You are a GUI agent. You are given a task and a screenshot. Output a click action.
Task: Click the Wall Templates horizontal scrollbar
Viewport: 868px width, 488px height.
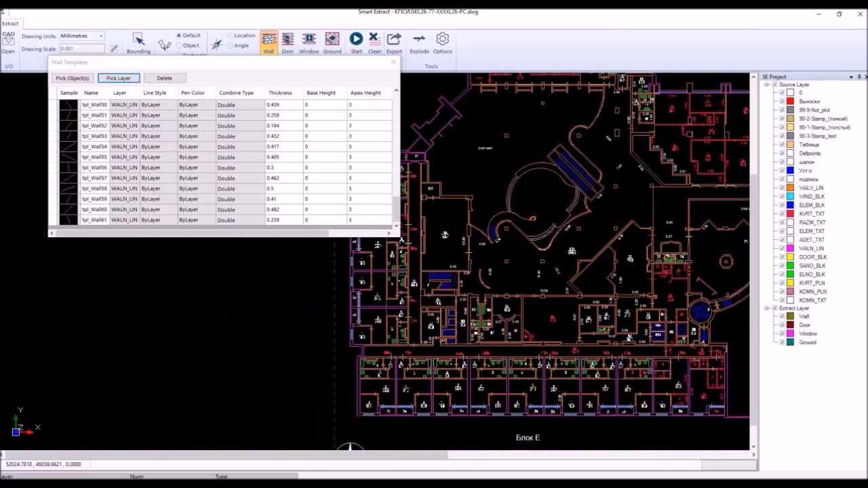coord(220,233)
